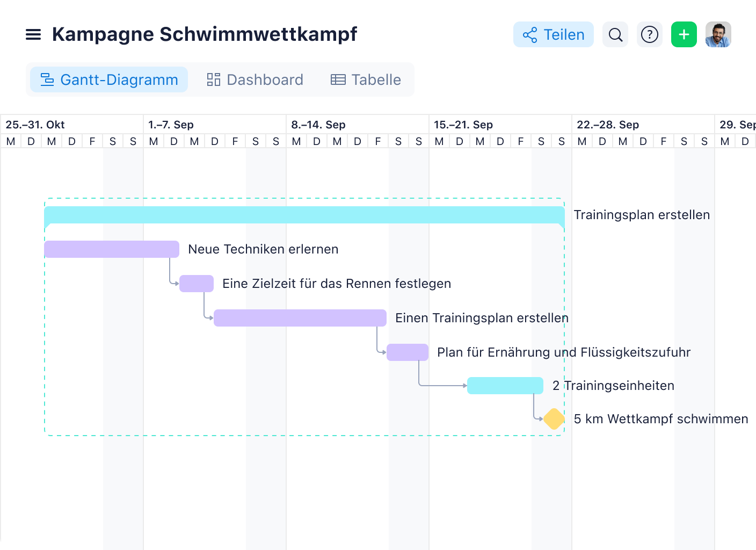
Task: Select the Einen Trainingsplan erstellen bar
Action: tap(300, 318)
